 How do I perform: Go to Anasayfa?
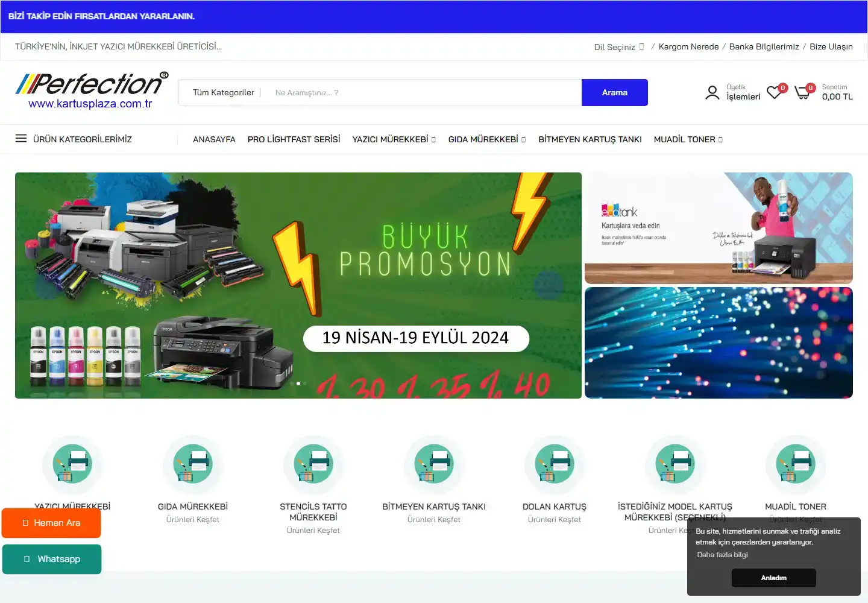[x=214, y=139]
